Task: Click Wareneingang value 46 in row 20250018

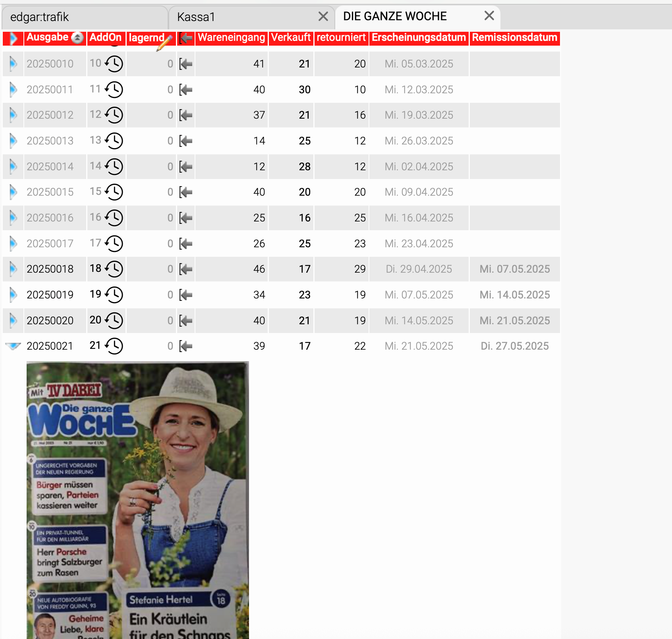Action: coord(259,269)
